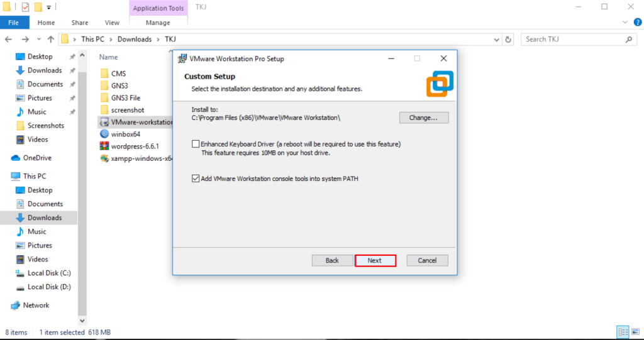The width and height of the screenshot is (644, 340).
Task: Switch to large icons view in the status bar
Action: click(x=635, y=332)
